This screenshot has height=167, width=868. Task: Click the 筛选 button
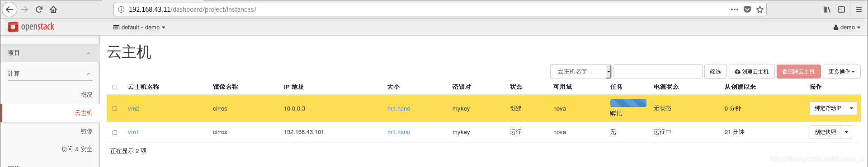(x=715, y=71)
